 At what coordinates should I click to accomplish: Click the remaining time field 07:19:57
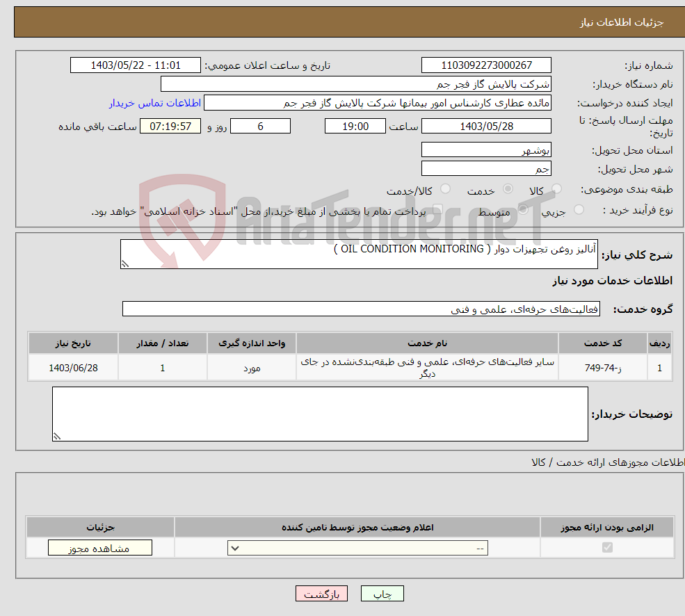point(170,127)
